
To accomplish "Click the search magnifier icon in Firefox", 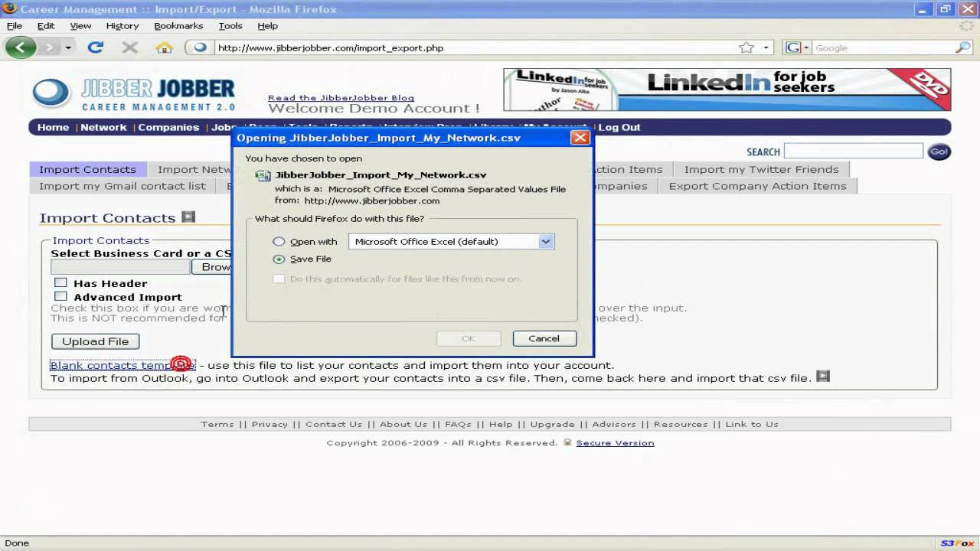I will coord(963,47).
